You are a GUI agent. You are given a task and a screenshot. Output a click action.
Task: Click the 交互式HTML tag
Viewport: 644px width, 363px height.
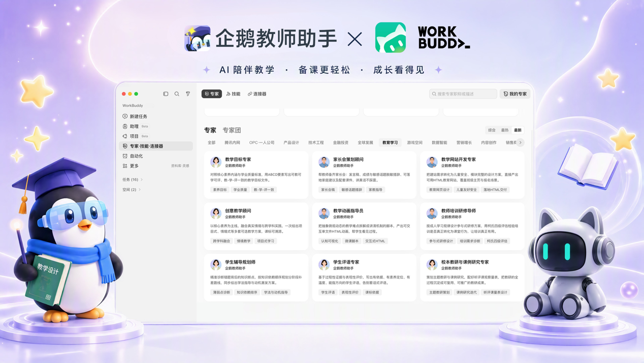375,241
